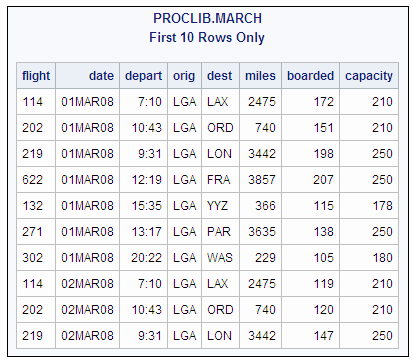
Task: Select the WAS destination cell
Action: click(220, 258)
